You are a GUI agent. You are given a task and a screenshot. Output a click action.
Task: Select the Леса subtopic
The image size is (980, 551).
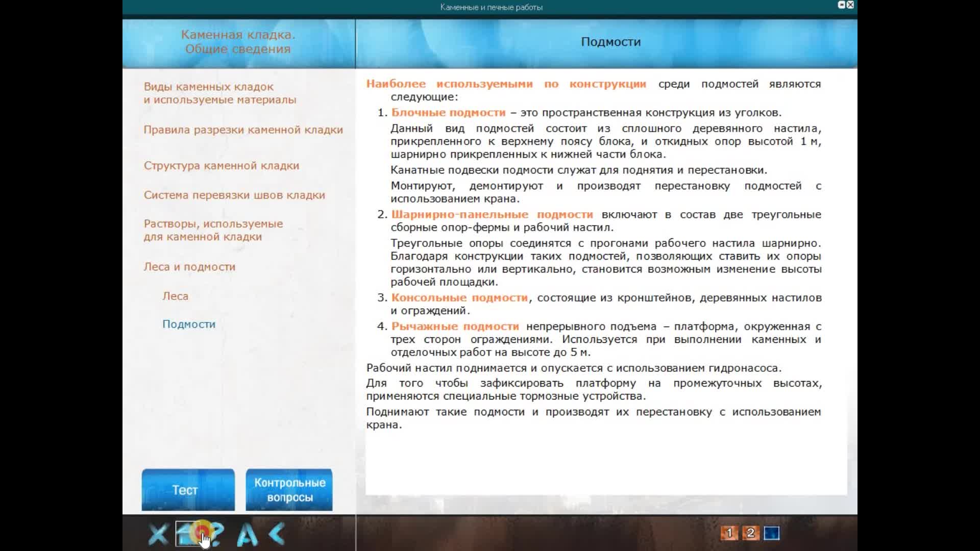[x=175, y=296]
